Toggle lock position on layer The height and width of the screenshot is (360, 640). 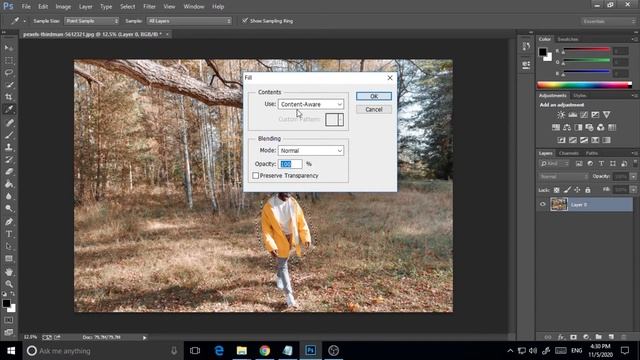(577, 190)
